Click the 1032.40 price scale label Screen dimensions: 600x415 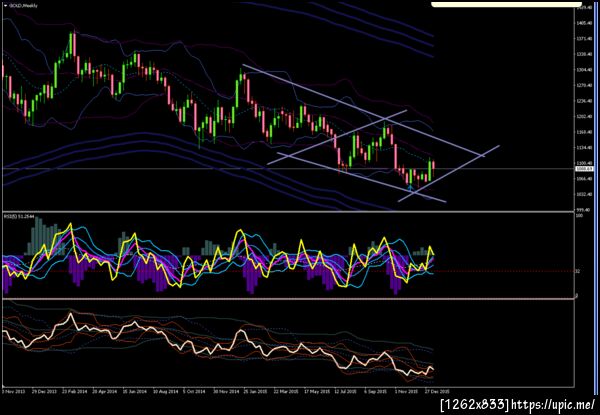click(584, 194)
